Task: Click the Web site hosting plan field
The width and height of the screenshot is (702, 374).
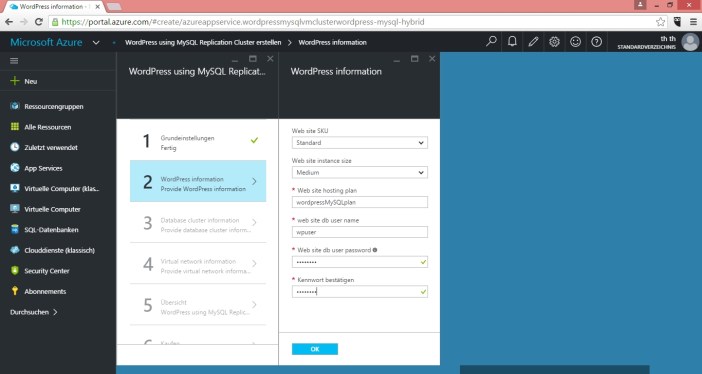Action: point(360,202)
